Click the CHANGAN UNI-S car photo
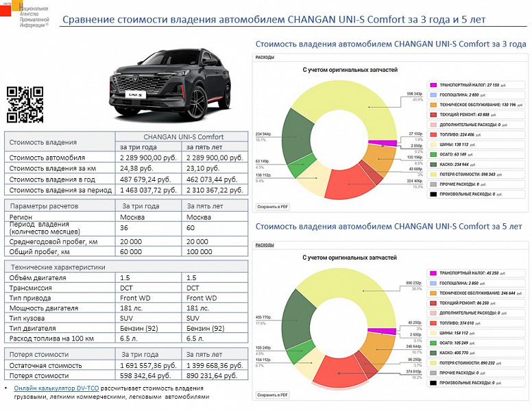532x411 pixels. click(170, 84)
